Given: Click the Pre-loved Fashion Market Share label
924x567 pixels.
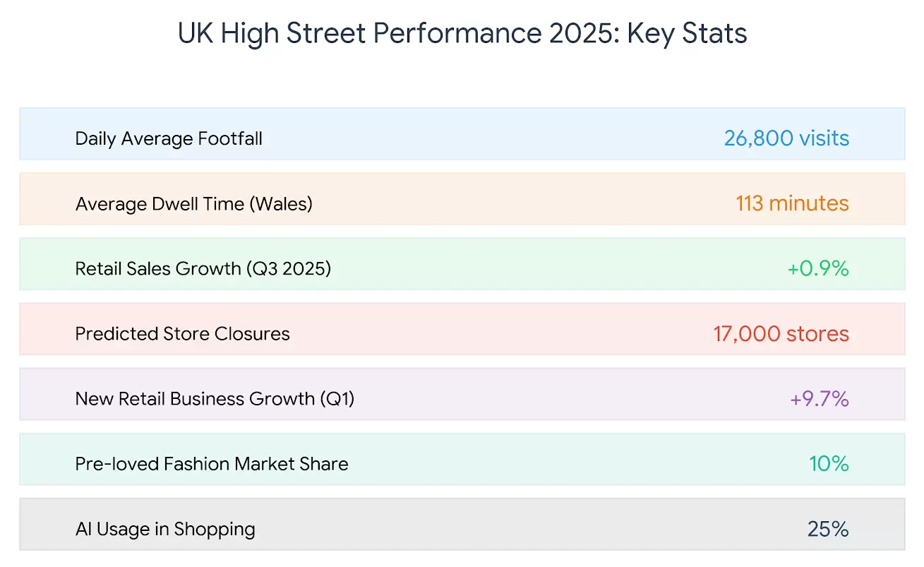Looking at the screenshot, I should tap(211, 464).
